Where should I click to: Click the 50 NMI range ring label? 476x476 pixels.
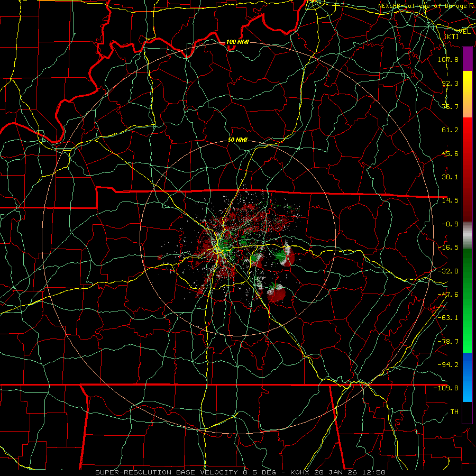(237, 140)
